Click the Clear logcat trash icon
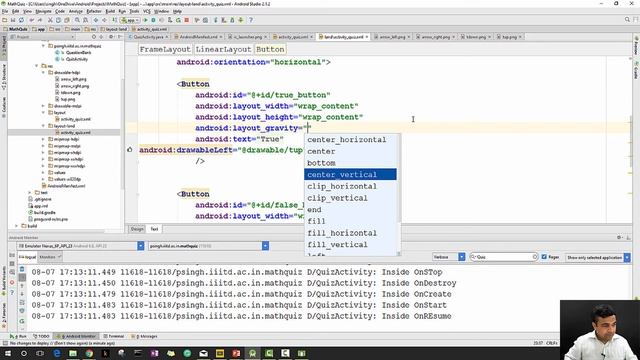Screen dimensions: 640x360 (22, 269)
